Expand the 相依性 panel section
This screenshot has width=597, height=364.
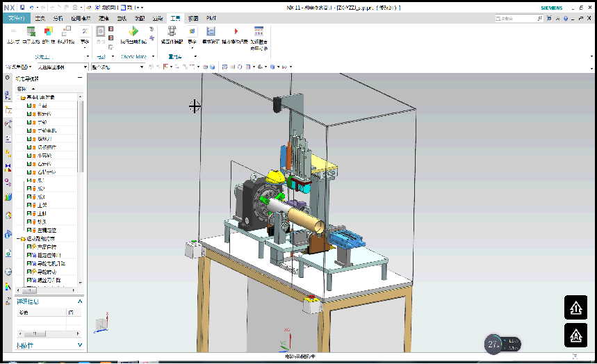point(80,345)
